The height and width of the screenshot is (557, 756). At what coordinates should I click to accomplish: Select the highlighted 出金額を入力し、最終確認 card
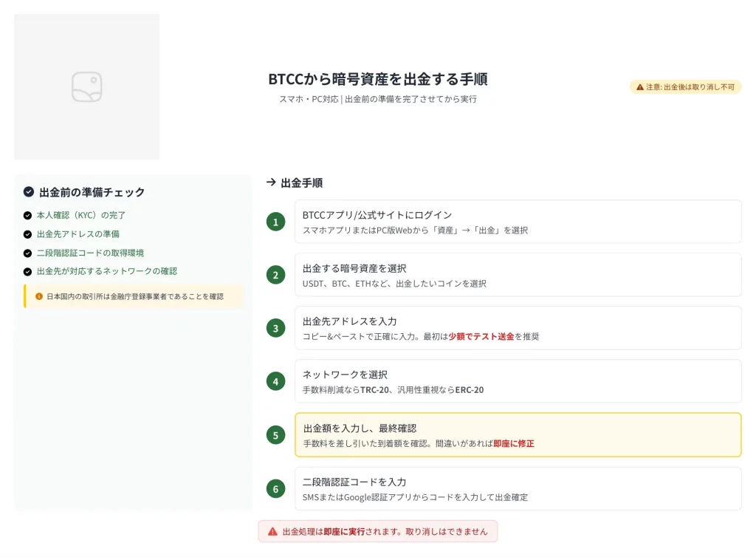click(518, 435)
